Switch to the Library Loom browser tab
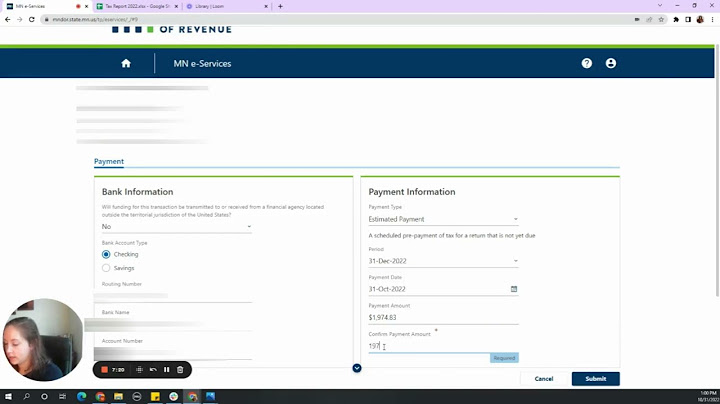This screenshot has width=720, height=404. 225,6
